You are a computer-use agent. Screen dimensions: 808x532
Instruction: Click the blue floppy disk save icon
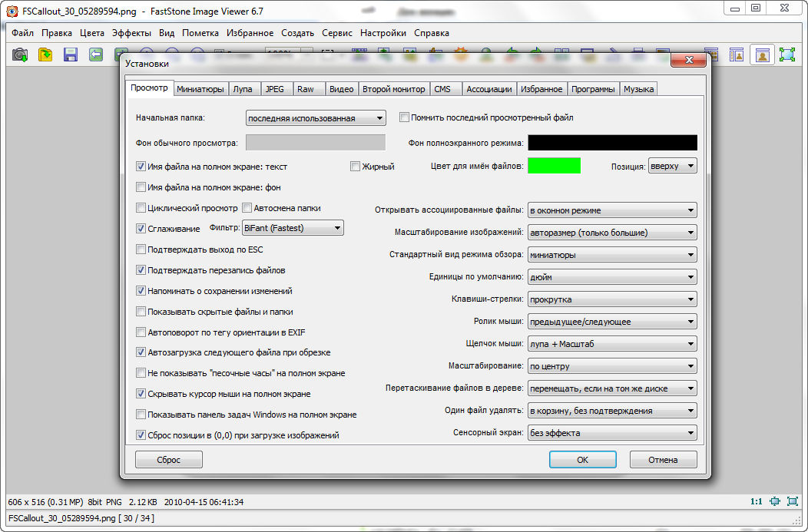point(71,55)
